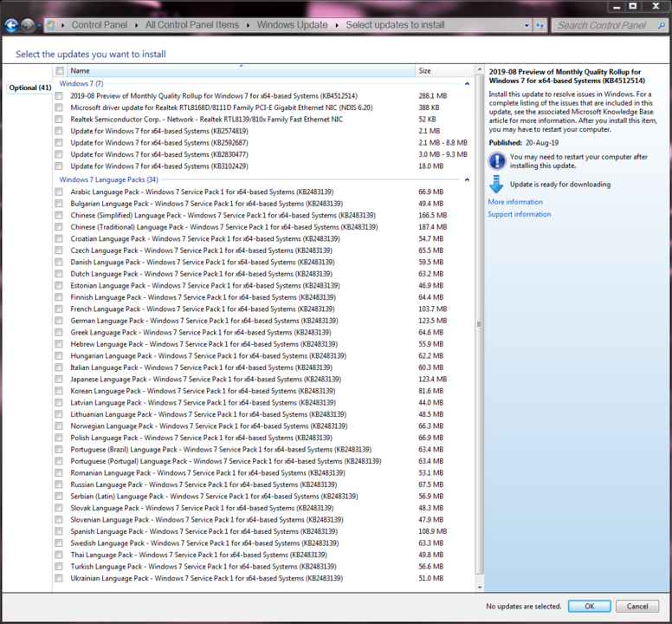The image size is (672, 624).
Task: Click the 187.4 MB size value
Action: tap(432, 227)
